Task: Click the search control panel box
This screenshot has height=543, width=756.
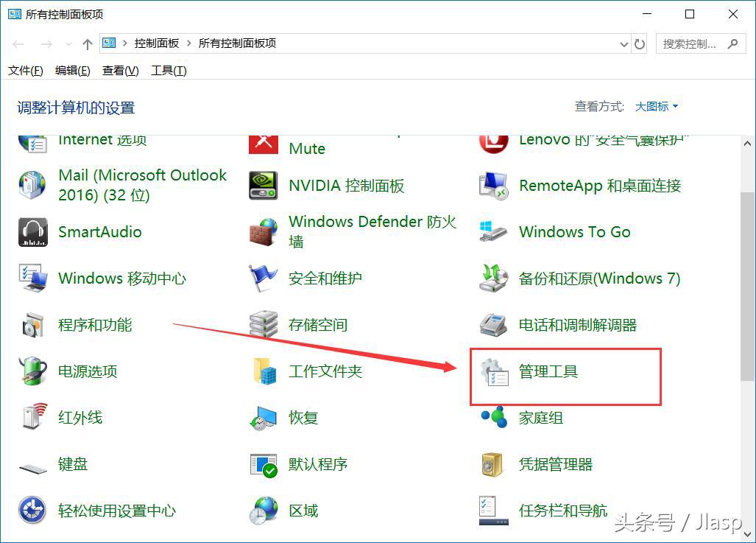Action: click(x=701, y=44)
